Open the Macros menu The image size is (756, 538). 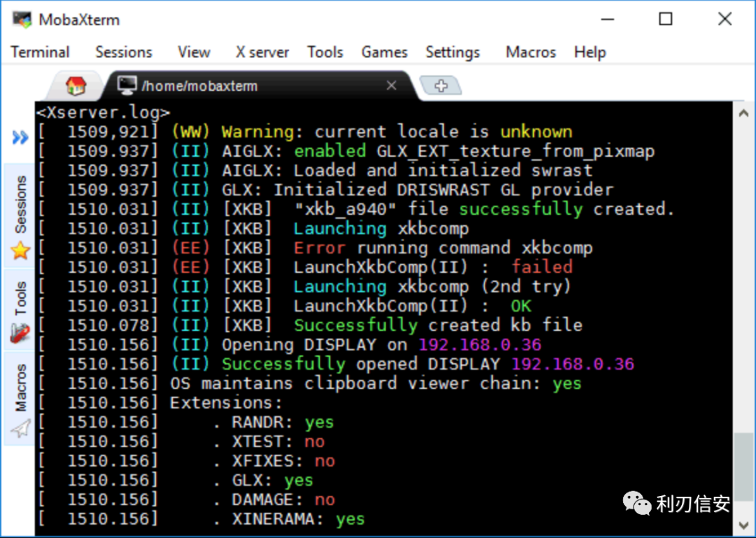(x=530, y=52)
